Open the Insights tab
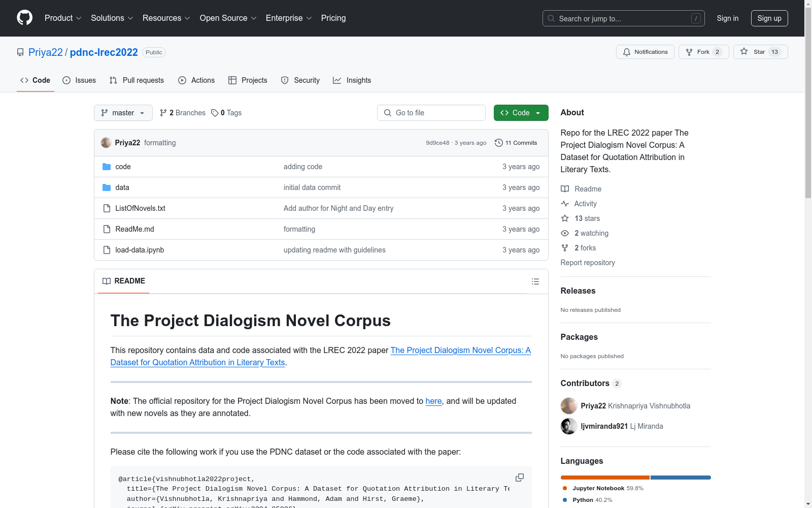Screen dimensions: 812x508 click(x=352, y=80)
